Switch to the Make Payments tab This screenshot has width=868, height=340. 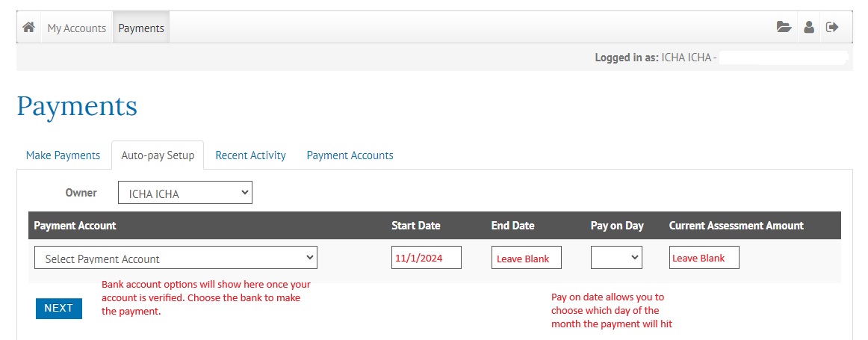coord(63,155)
